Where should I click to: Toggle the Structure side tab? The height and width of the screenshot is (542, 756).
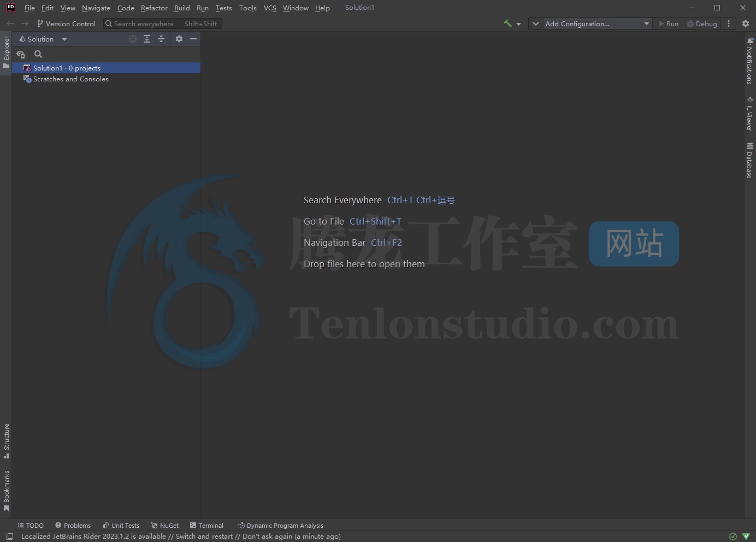[x=6, y=441]
